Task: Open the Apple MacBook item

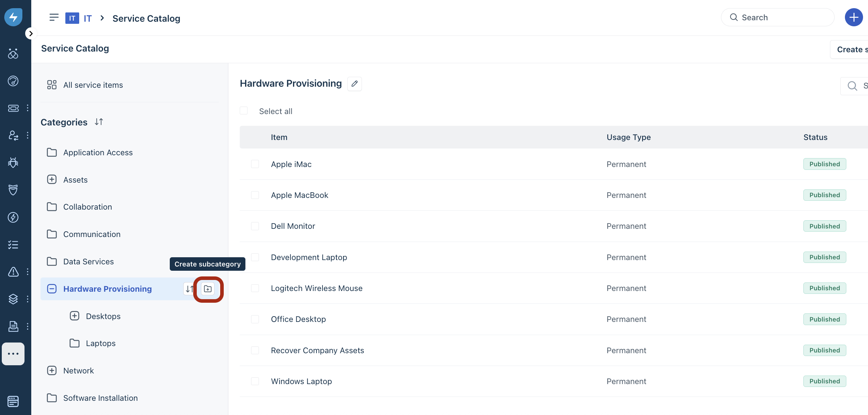Action: click(299, 195)
